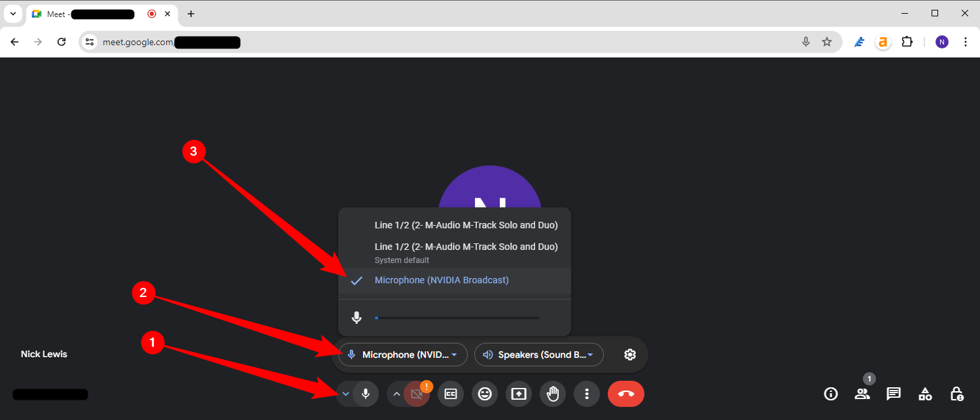Open the Activities shapes icon
The height and width of the screenshot is (420, 980).
tap(925, 394)
